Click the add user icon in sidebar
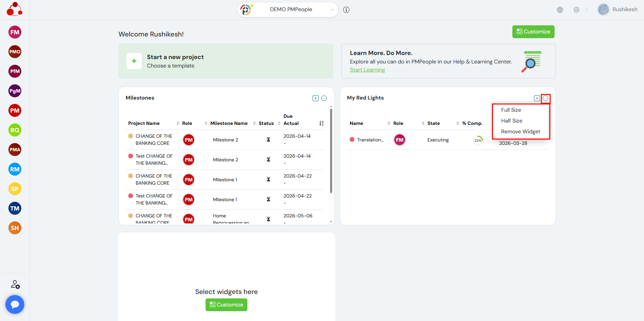The image size is (644, 321). [15, 284]
